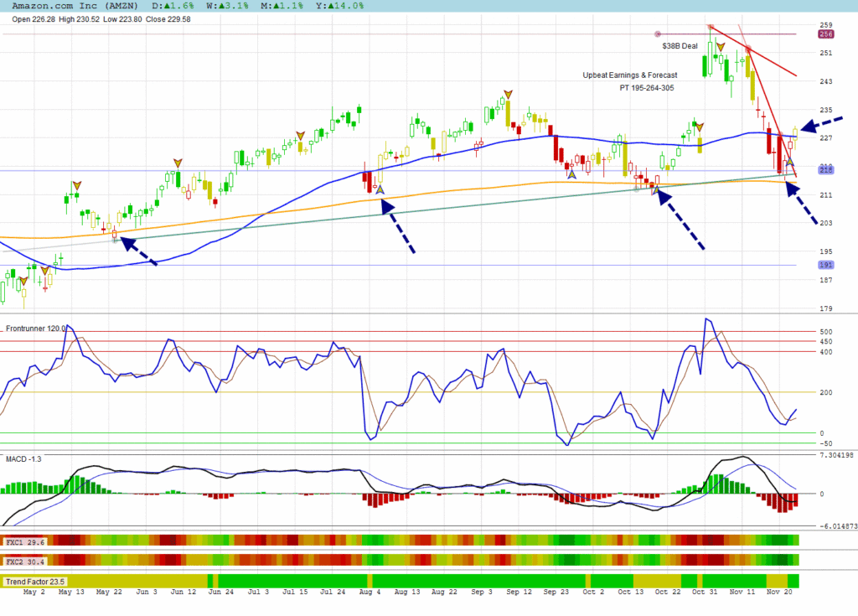Select the Trend Factor 23.5 label

tap(35, 582)
